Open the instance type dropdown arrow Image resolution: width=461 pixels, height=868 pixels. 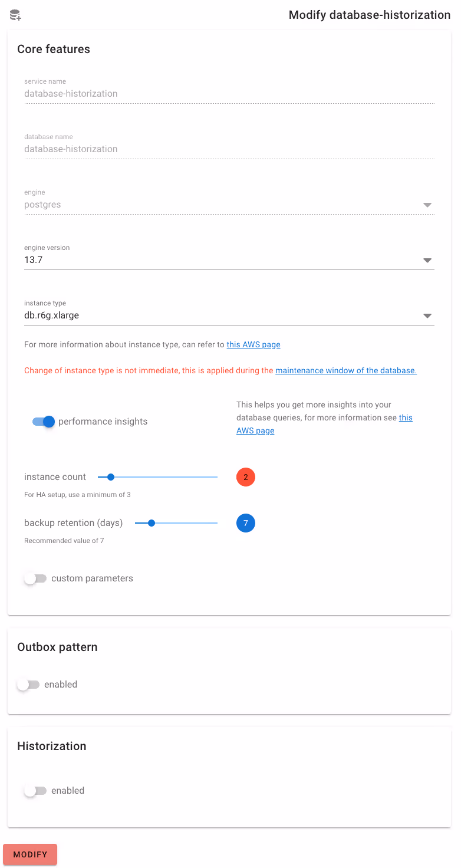(427, 315)
